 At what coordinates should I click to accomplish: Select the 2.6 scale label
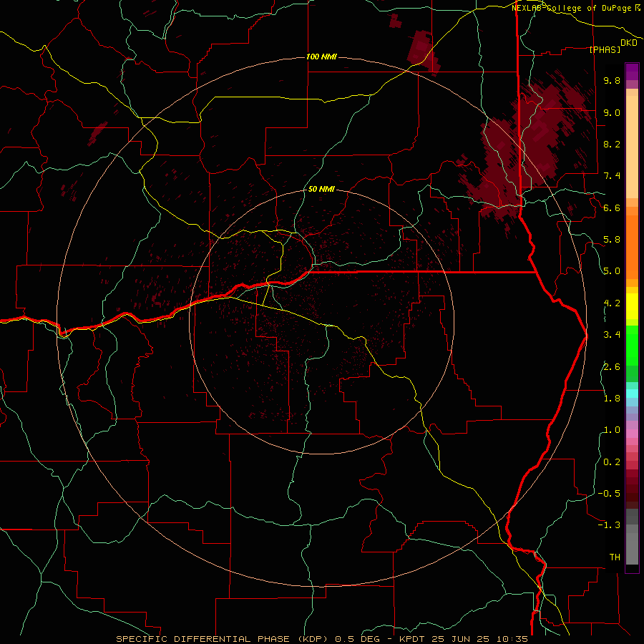612,367
